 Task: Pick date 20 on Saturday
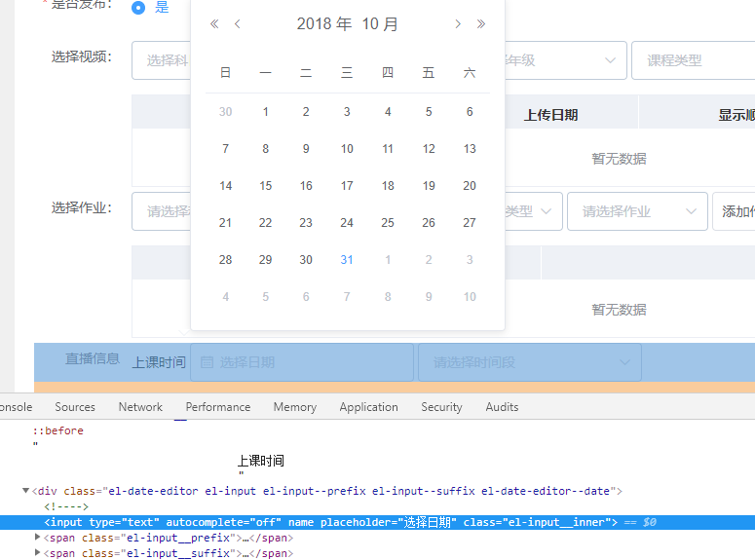(x=470, y=186)
